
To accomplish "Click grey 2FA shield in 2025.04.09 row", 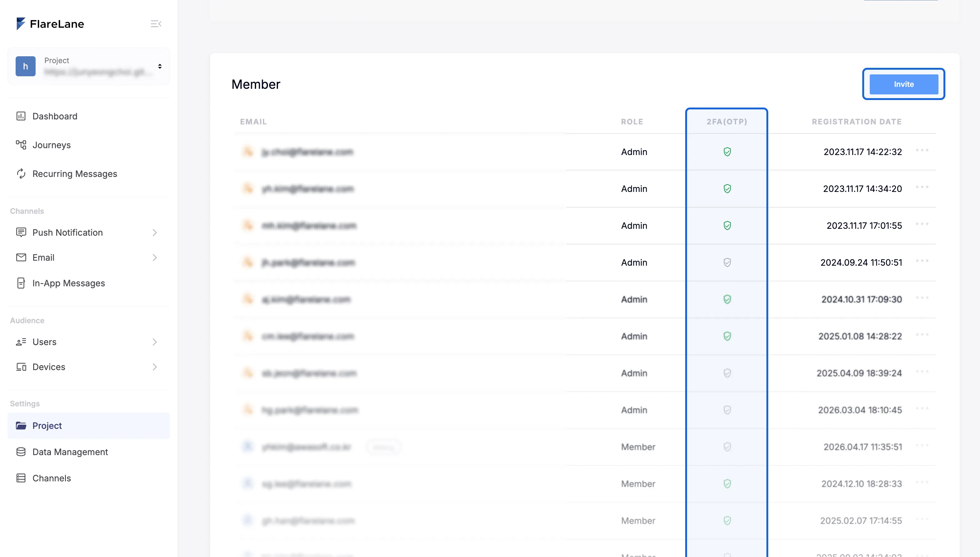I will click(x=727, y=373).
